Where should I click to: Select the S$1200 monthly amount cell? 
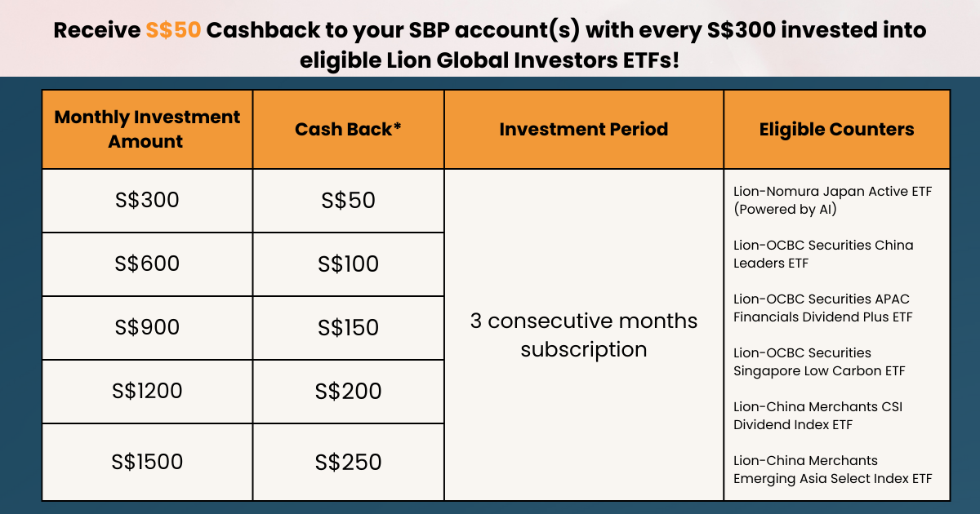(147, 392)
